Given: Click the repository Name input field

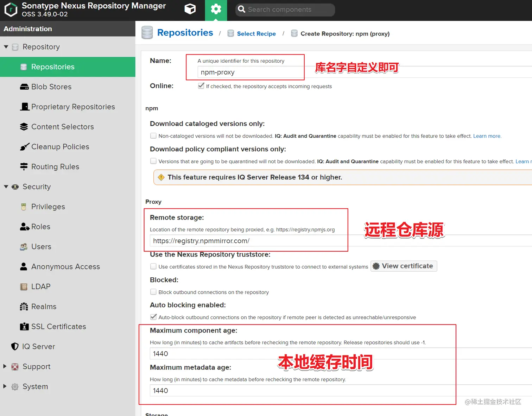Looking at the screenshot, I should [365, 72].
